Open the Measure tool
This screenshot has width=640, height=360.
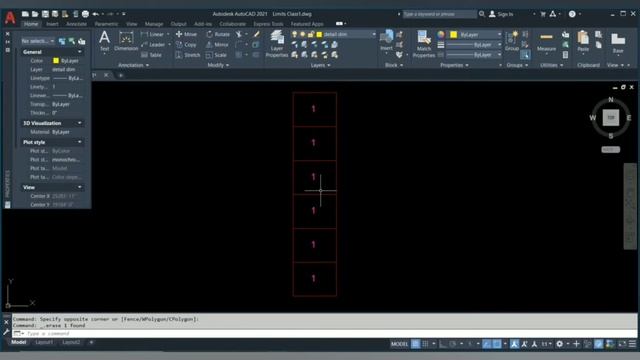546,41
